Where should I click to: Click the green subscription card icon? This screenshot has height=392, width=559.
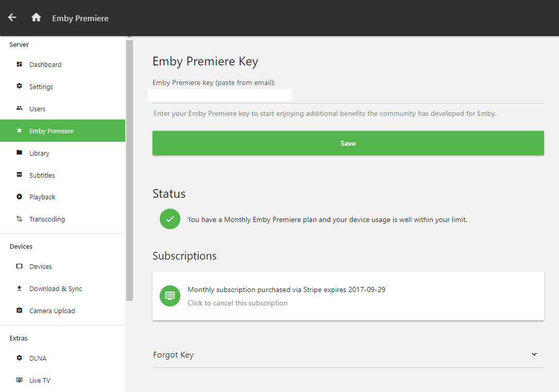[170, 296]
